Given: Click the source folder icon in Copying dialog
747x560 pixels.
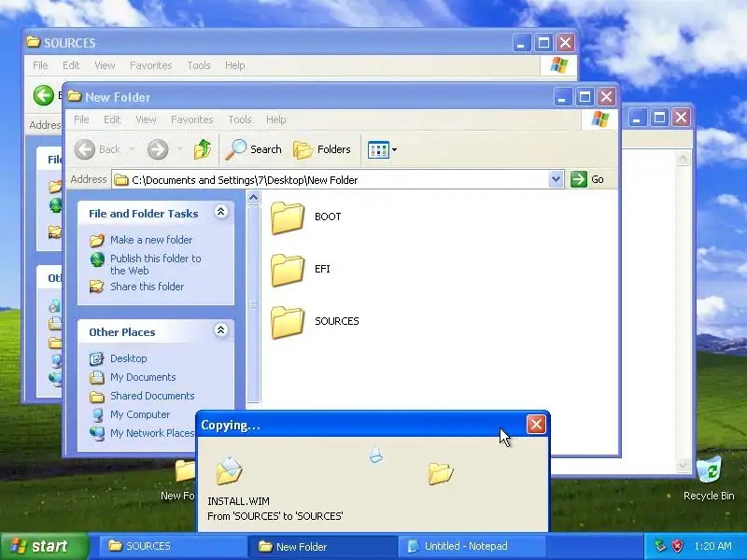Looking at the screenshot, I should 229,470.
